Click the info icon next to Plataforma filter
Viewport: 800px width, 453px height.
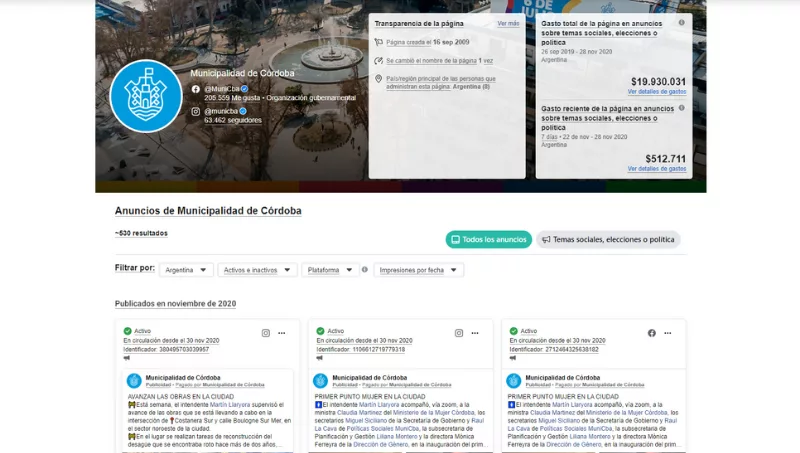364,270
